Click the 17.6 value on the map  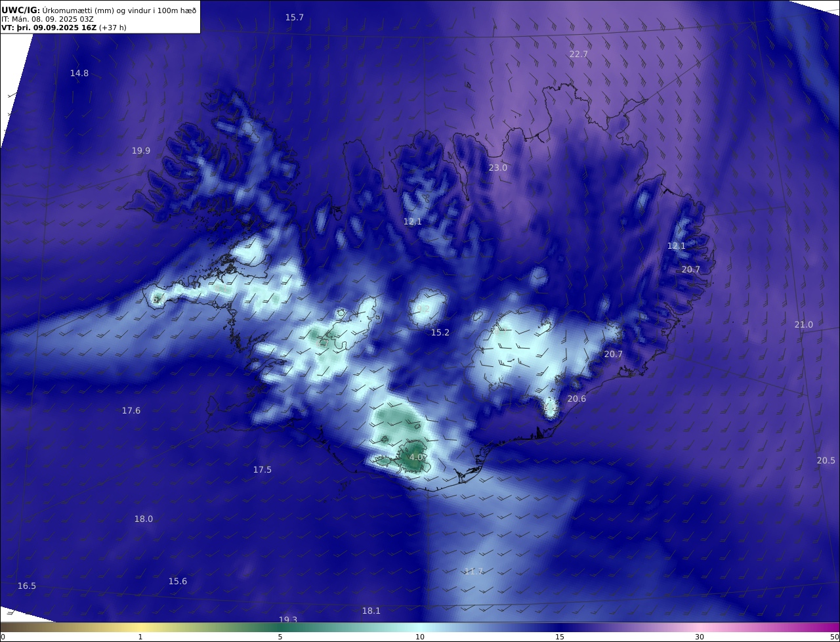coord(131,411)
